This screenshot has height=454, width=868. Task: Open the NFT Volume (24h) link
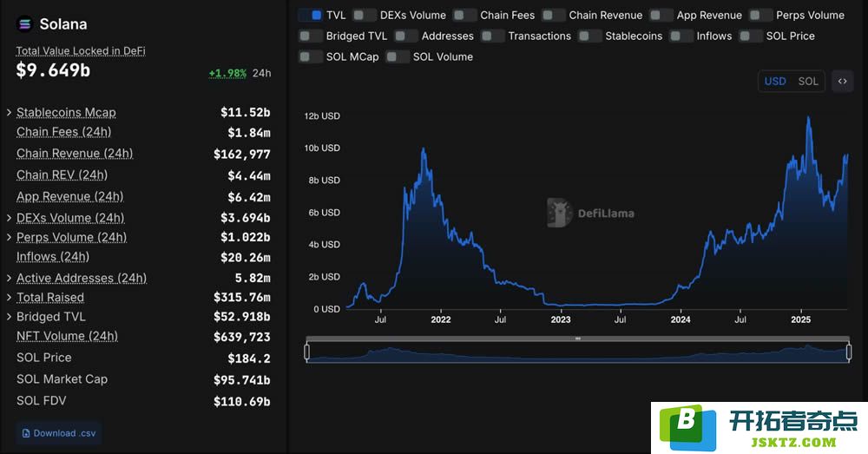(x=67, y=336)
